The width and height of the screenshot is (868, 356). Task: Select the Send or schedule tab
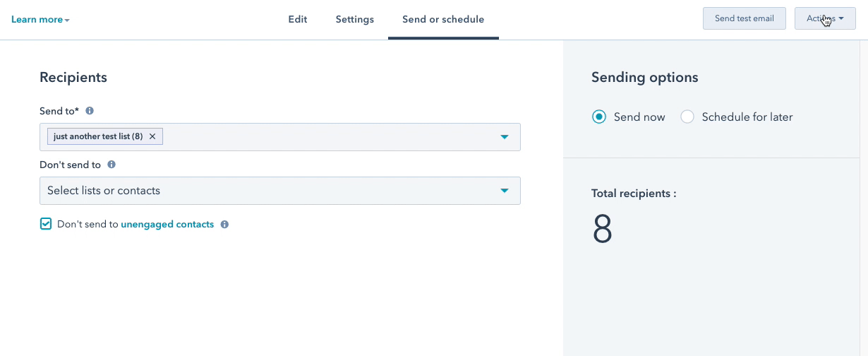click(443, 20)
